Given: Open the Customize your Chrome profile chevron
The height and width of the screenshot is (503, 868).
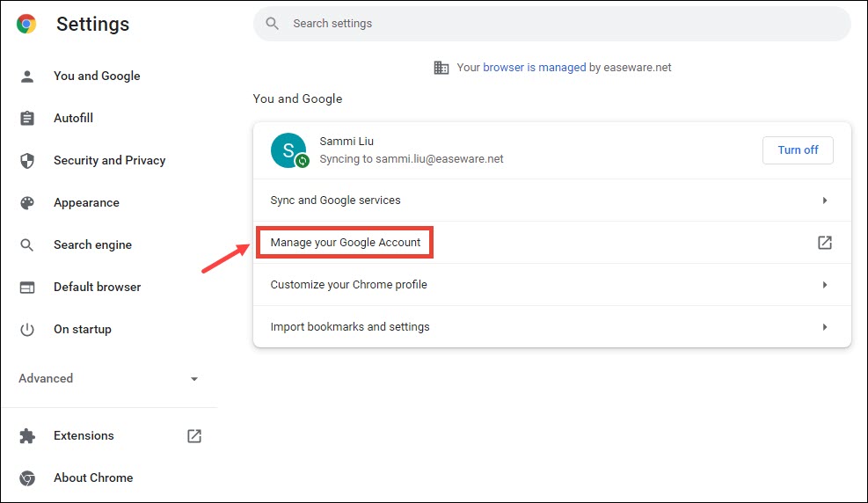Looking at the screenshot, I should click(x=825, y=285).
